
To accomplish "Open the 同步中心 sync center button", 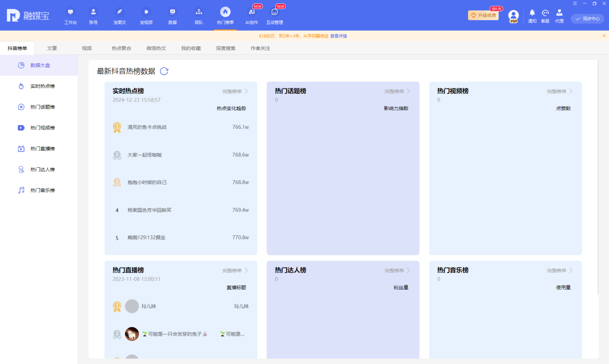I will (x=587, y=19).
